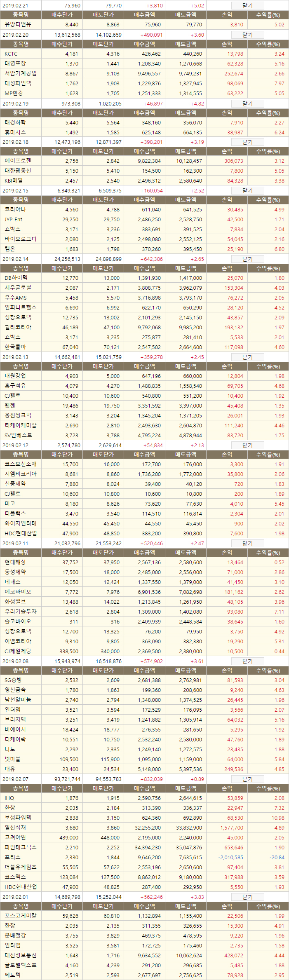This screenshot has width=289, height=980.
Task: Click the 닫기 button for 2019.02.11
Action: pos(247,544)
